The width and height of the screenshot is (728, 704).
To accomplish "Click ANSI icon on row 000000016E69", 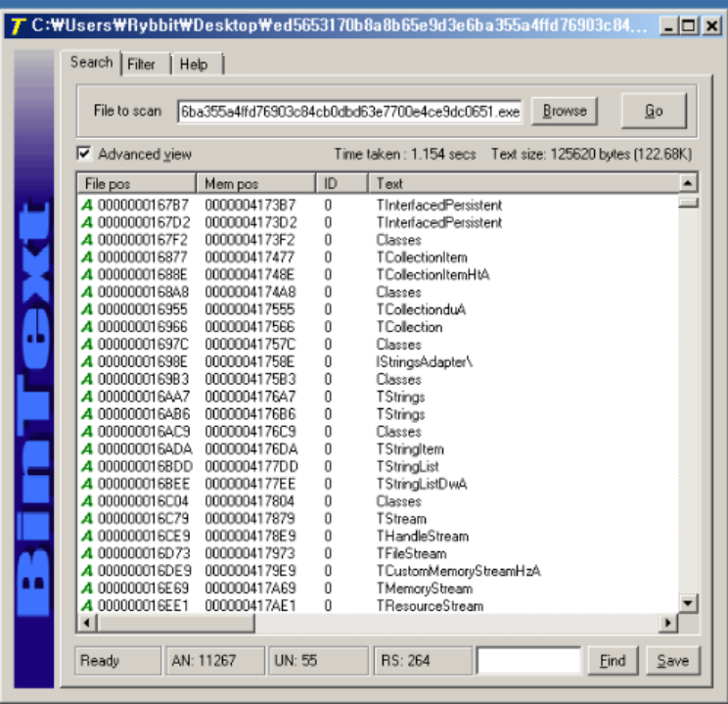I will (x=87, y=588).
